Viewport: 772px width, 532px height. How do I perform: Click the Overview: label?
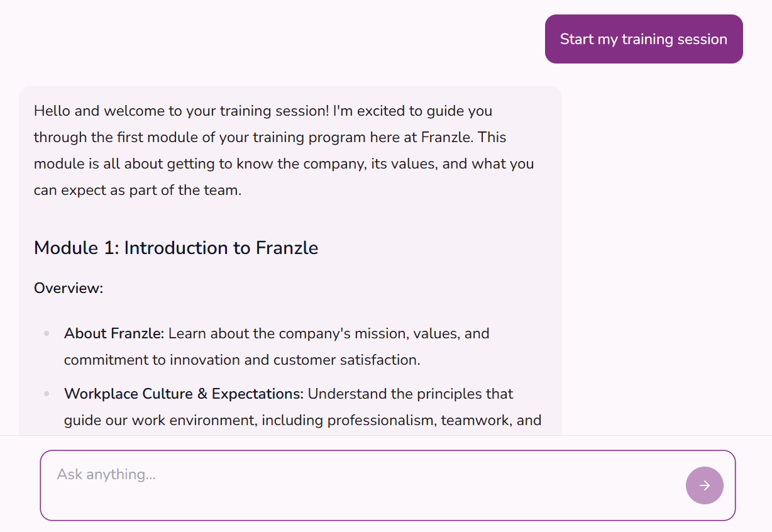pyautogui.click(x=68, y=289)
